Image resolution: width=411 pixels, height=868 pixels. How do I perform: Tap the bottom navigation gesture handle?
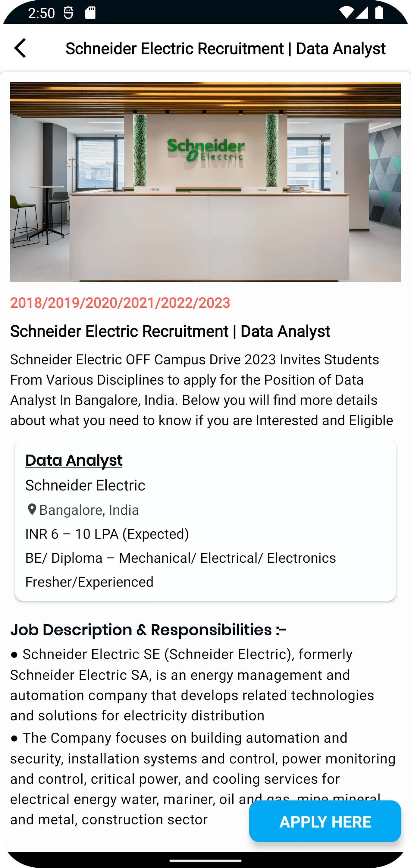[205, 860]
